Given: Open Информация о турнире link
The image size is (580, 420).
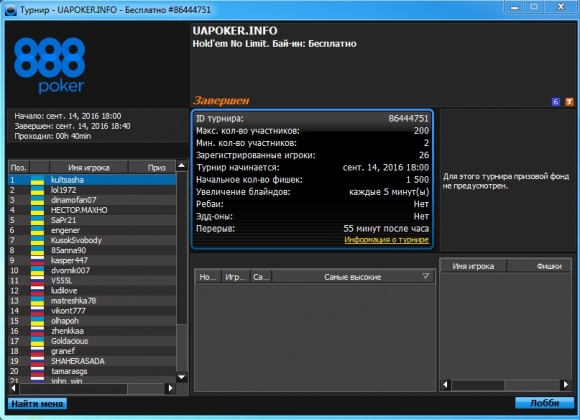Looking at the screenshot, I should 387,240.
